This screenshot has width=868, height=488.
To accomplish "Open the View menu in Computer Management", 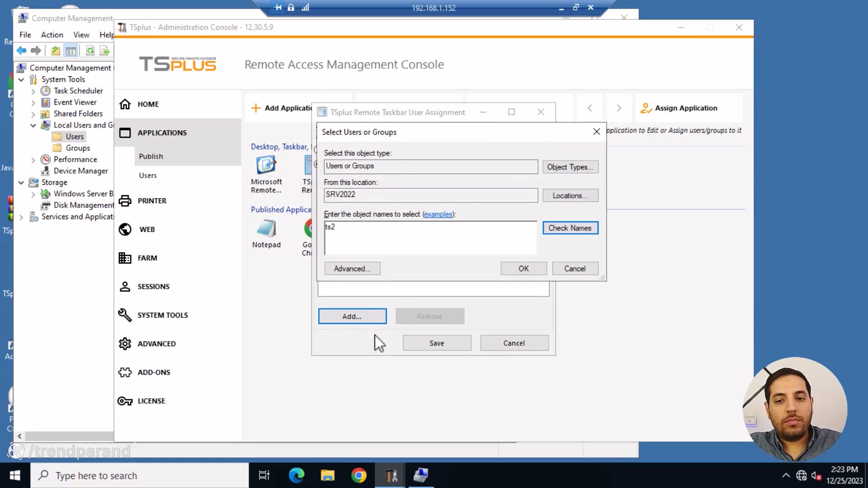I will (81, 35).
